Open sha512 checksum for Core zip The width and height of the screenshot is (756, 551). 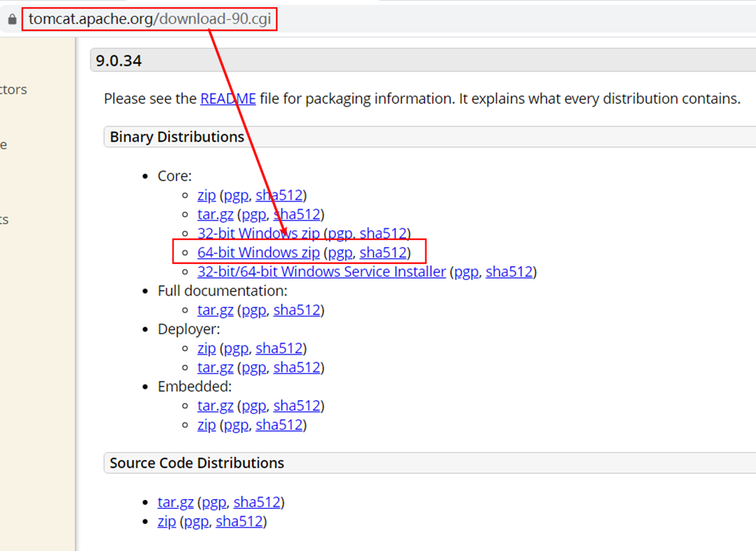279,195
